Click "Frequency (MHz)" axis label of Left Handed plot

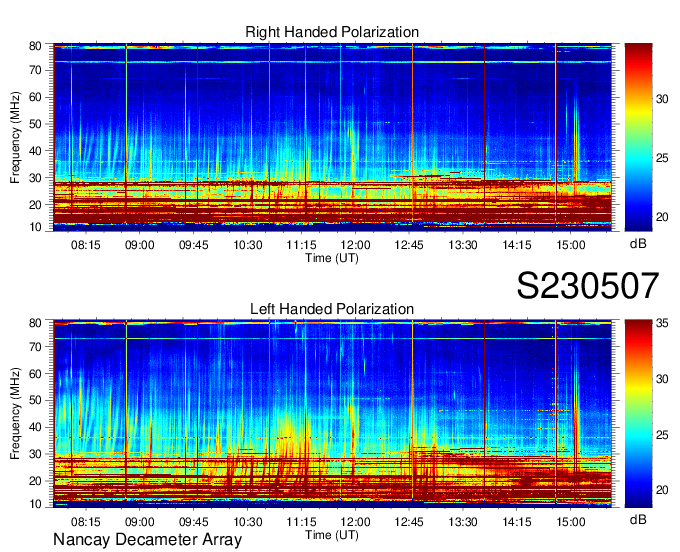[15, 414]
